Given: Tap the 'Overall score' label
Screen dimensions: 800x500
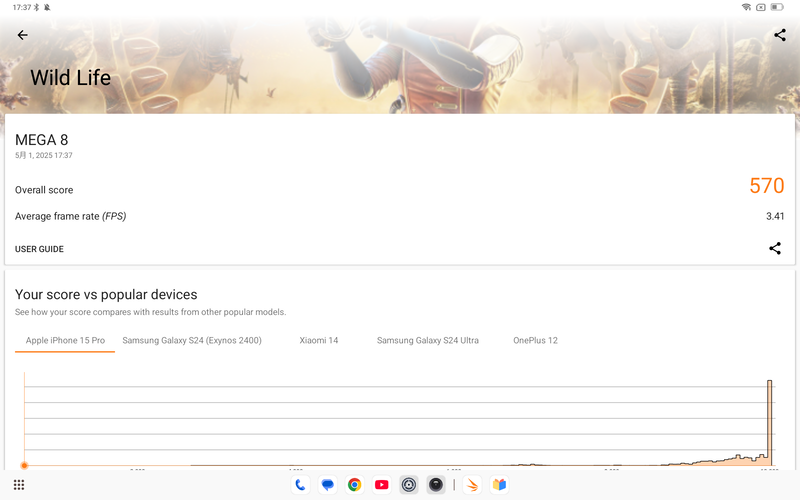Looking at the screenshot, I should [x=44, y=190].
